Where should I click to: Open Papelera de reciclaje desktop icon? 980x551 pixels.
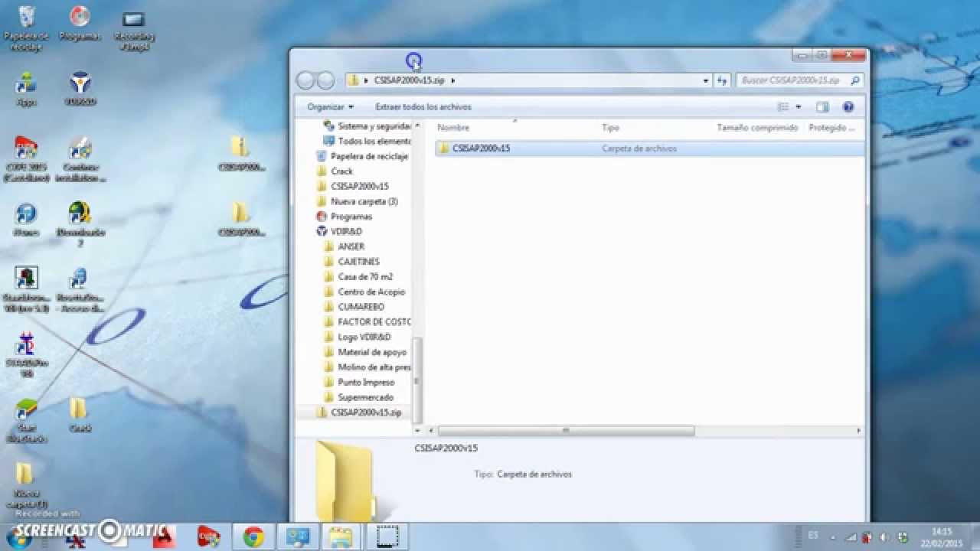(x=26, y=28)
